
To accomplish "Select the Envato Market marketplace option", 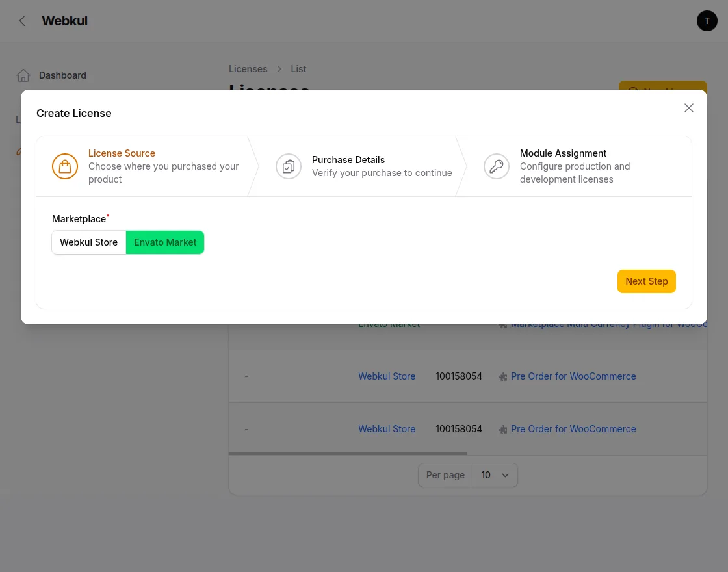I will (165, 242).
